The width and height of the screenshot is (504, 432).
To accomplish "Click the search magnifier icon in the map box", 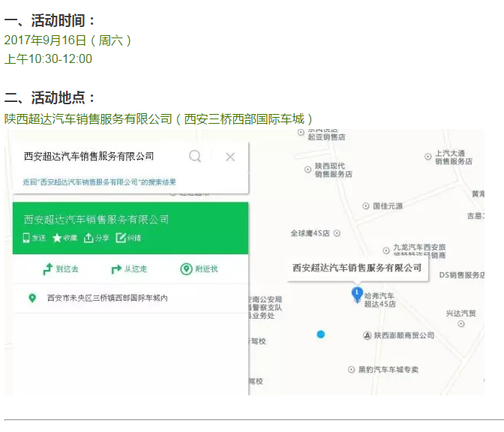I will point(195,157).
